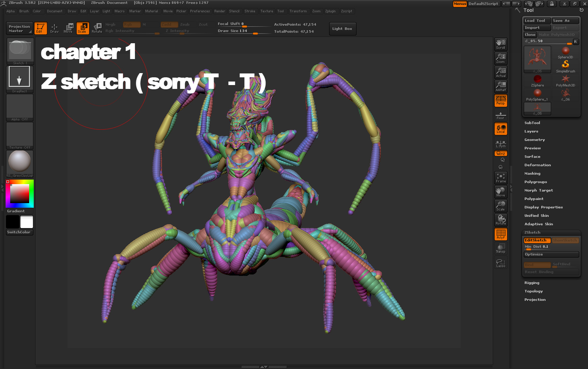Open the Preferences menu
The height and width of the screenshot is (369, 588).
coord(200,11)
